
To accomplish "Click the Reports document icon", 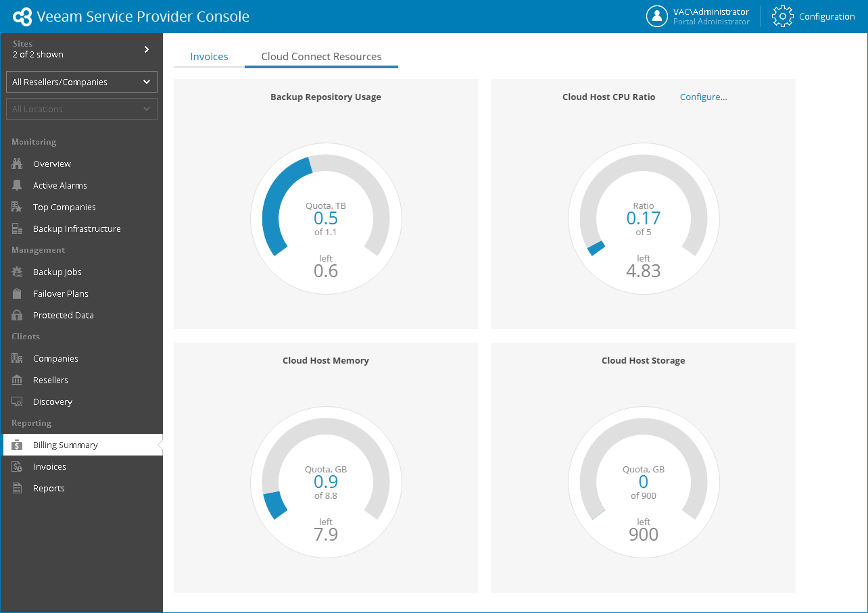I will click(x=18, y=488).
